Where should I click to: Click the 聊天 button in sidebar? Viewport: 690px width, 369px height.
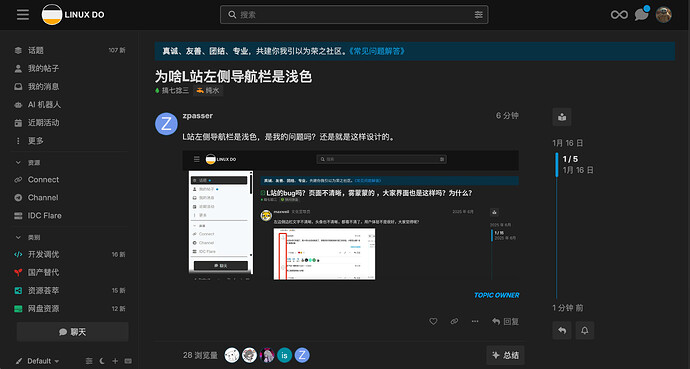tap(73, 332)
